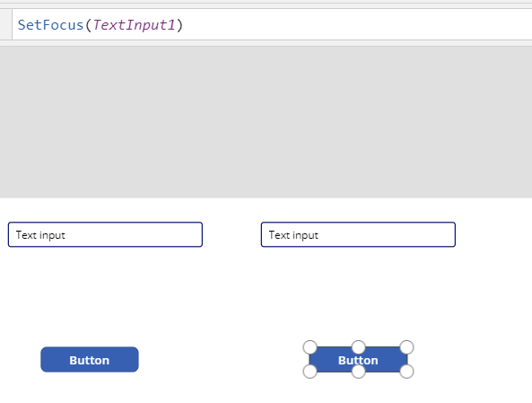The width and height of the screenshot is (532, 403).
Task: Click top-left resize handle of selected Button
Action: (x=310, y=347)
